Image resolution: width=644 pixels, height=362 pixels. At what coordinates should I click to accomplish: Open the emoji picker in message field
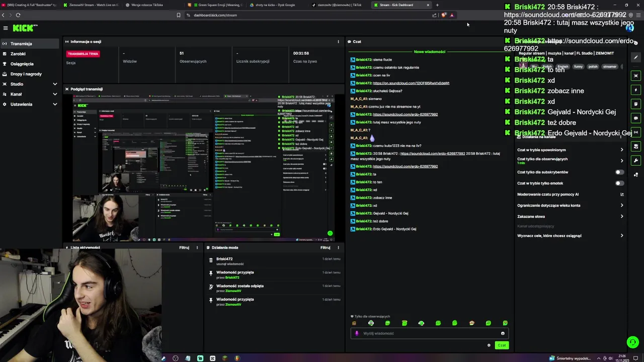(503, 333)
